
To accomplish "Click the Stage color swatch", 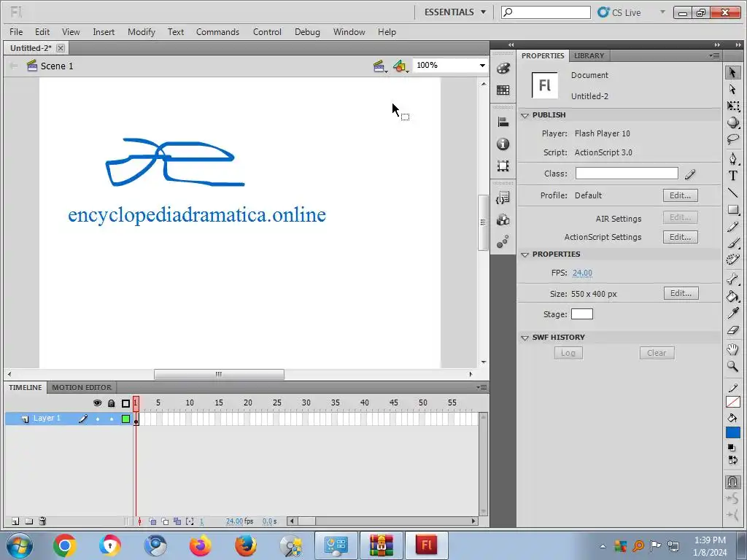I will click(x=582, y=314).
